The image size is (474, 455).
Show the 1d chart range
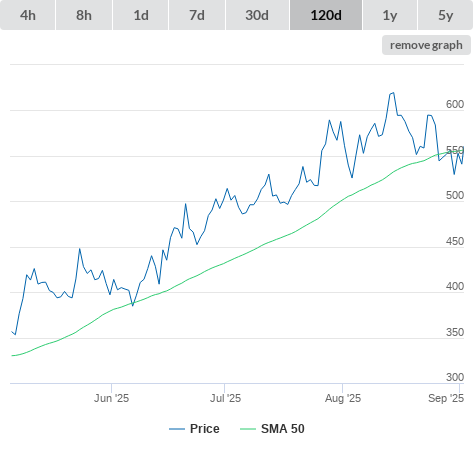(x=141, y=15)
